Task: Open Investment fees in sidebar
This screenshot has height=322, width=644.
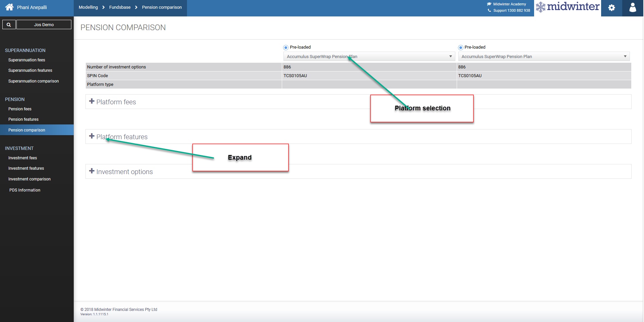Action: [23, 158]
